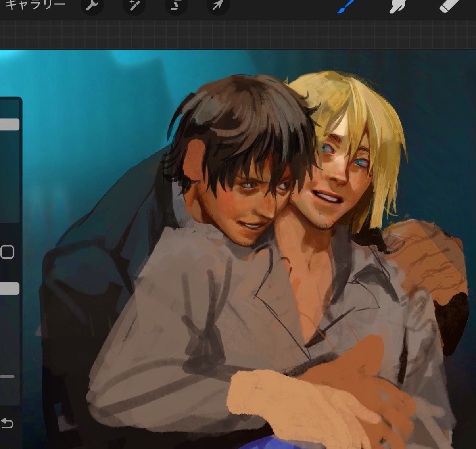Open the Actions wrench menu

pos(92,5)
